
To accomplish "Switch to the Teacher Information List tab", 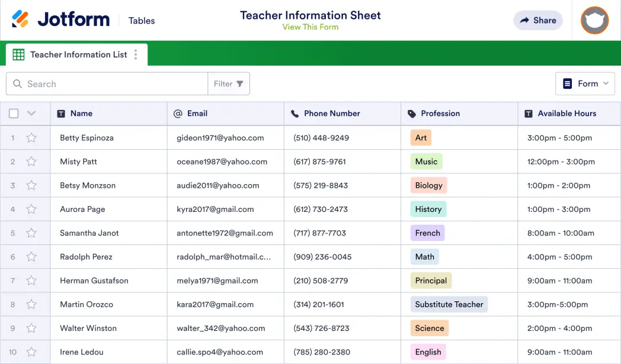I will [78, 54].
